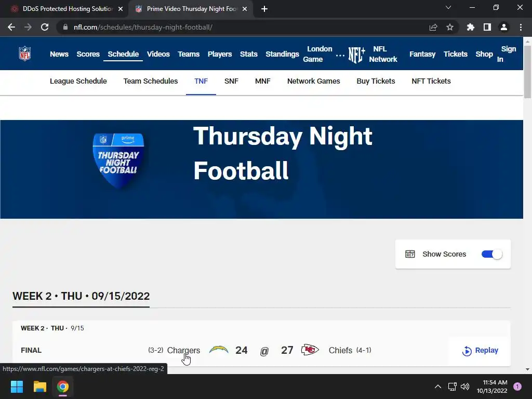Open the League Schedule tab
Screen dimensions: 532x399
tap(78, 81)
